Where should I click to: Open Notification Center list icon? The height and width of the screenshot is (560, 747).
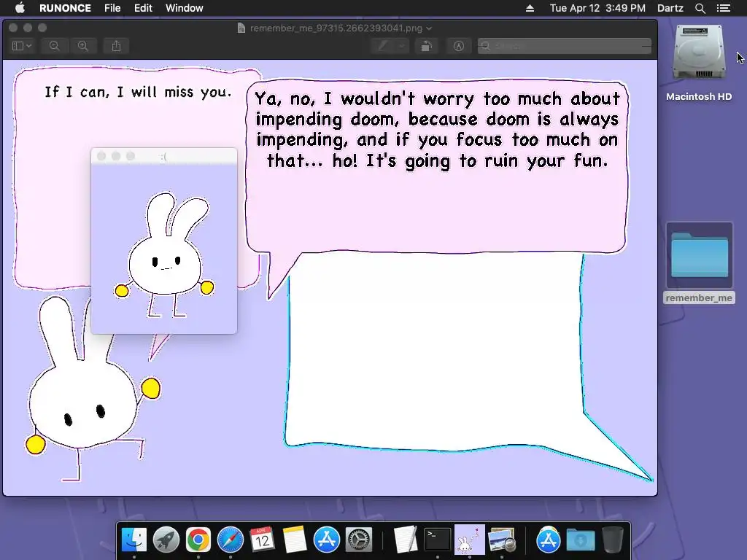724,8
